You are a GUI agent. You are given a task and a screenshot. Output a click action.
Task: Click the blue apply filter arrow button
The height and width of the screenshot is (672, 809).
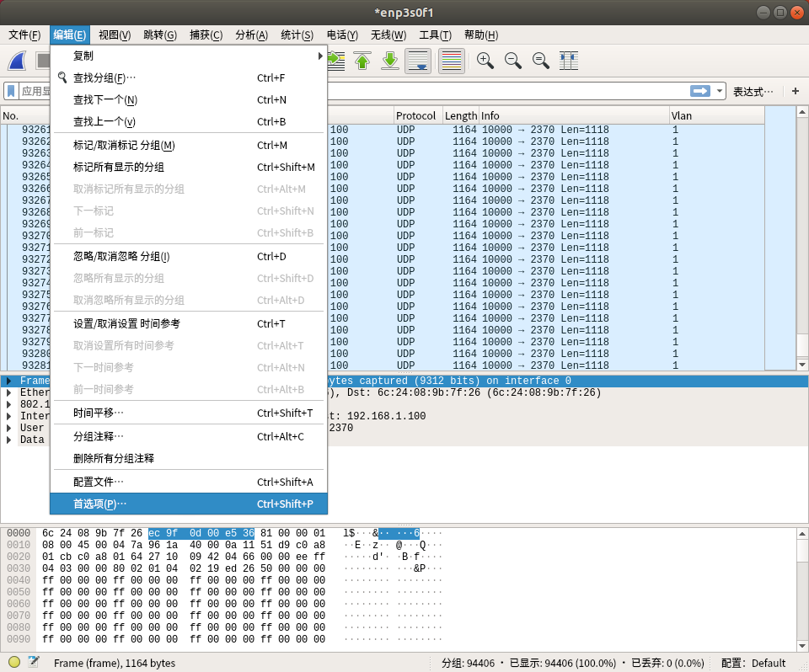pos(700,91)
